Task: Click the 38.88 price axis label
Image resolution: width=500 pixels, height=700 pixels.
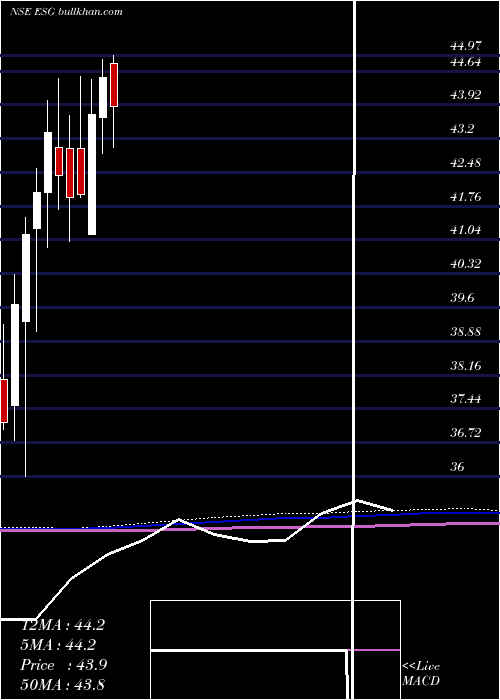Action: (466, 332)
